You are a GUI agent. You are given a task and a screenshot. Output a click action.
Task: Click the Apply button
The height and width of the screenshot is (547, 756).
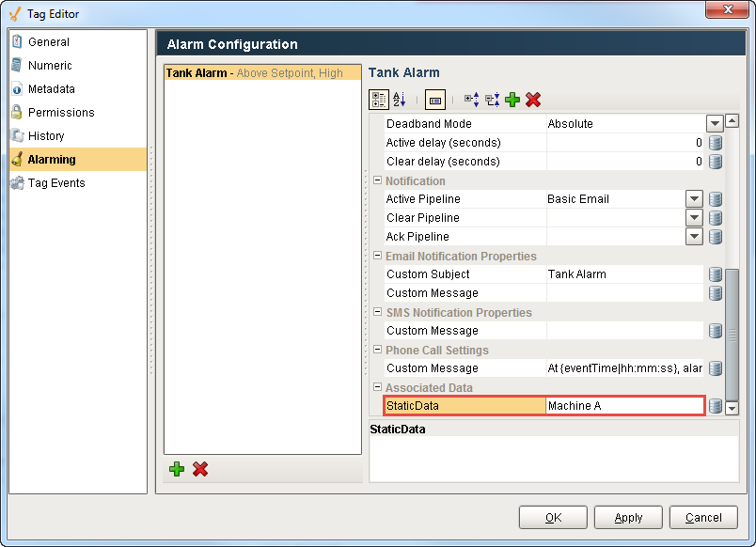pyautogui.click(x=628, y=517)
